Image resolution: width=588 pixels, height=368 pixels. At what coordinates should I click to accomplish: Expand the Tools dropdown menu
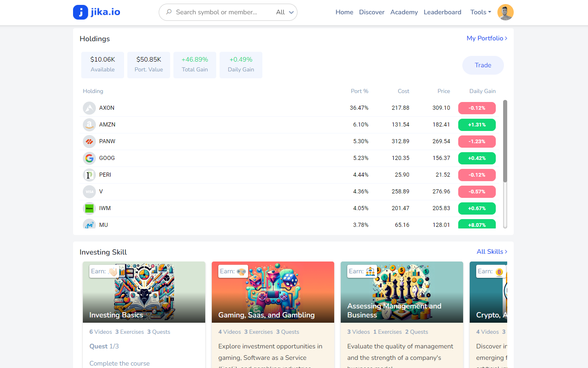(x=480, y=12)
